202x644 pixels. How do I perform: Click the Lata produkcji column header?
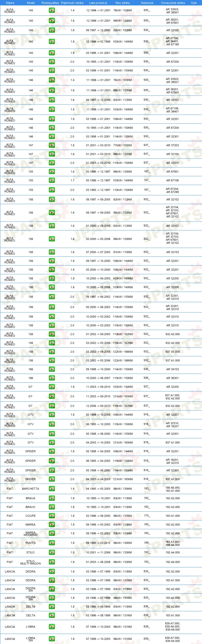point(98,3)
